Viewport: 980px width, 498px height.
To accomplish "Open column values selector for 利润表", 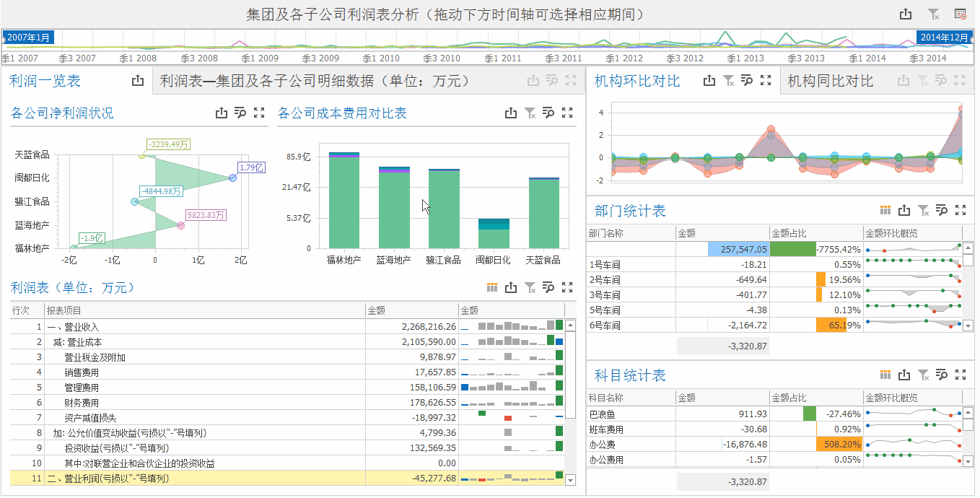I will (492, 287).
